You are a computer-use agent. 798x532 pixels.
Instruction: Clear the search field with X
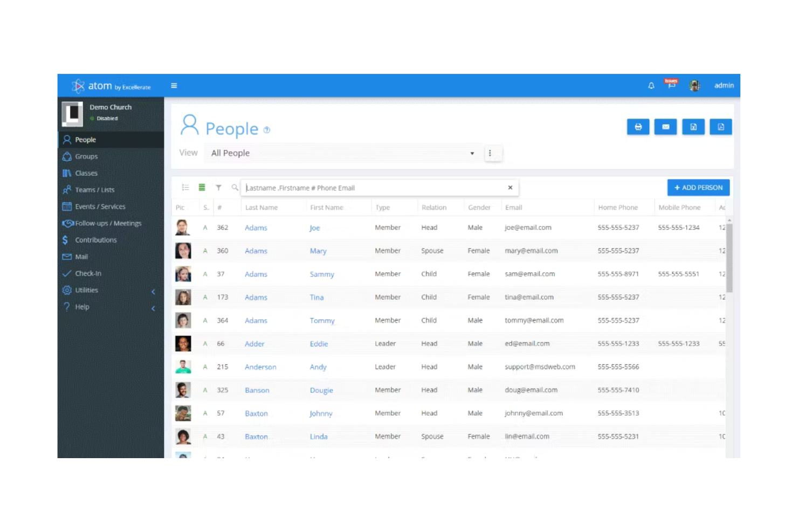(510, 188)
